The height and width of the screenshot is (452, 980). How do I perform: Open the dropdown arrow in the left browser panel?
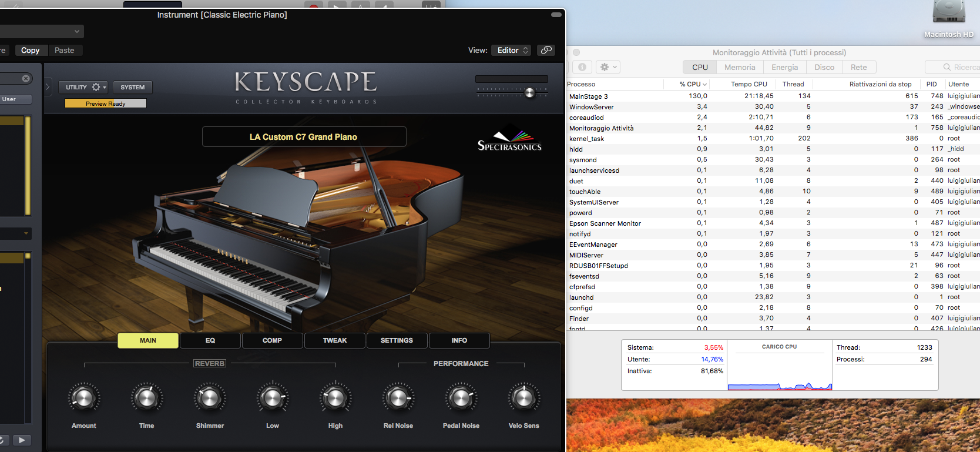(x=26, y=233)
